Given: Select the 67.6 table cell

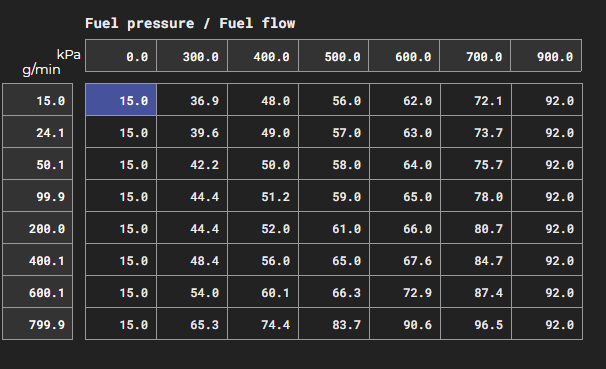Looking at the screenshot, I should pyautogui.click(x=405, y=260).
